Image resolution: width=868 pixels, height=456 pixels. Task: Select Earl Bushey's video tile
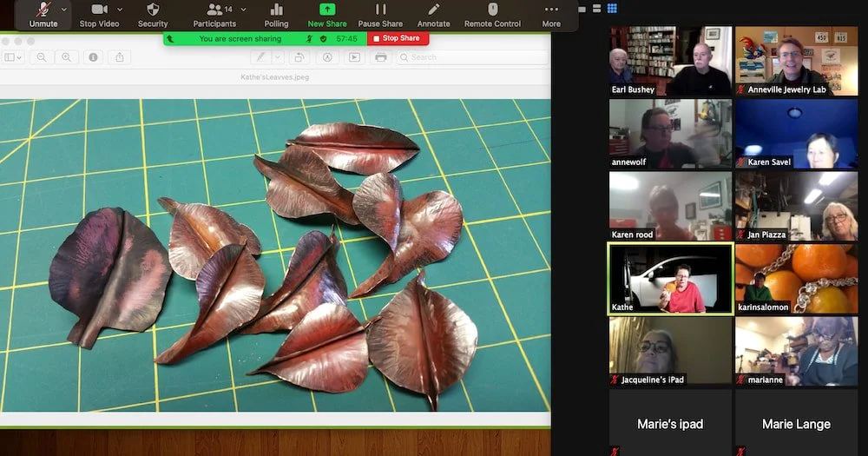pyautogui.click(x=670, y=61)
